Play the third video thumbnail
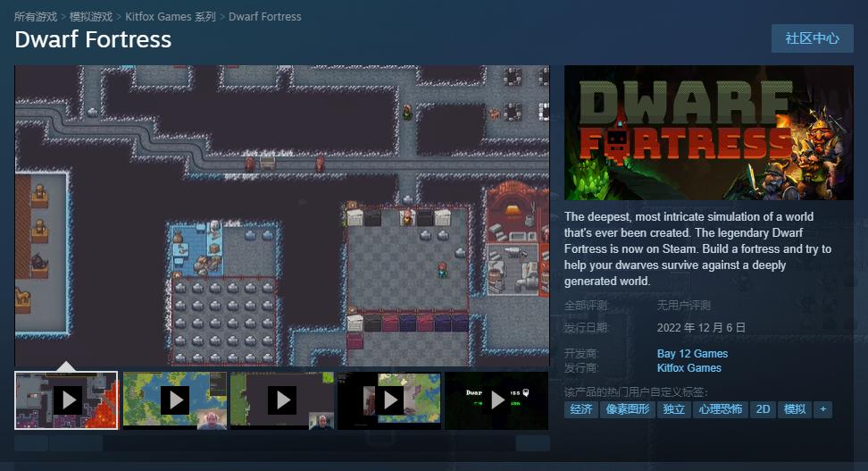Screen dimensions: 868x471 [x=281, y=400]
